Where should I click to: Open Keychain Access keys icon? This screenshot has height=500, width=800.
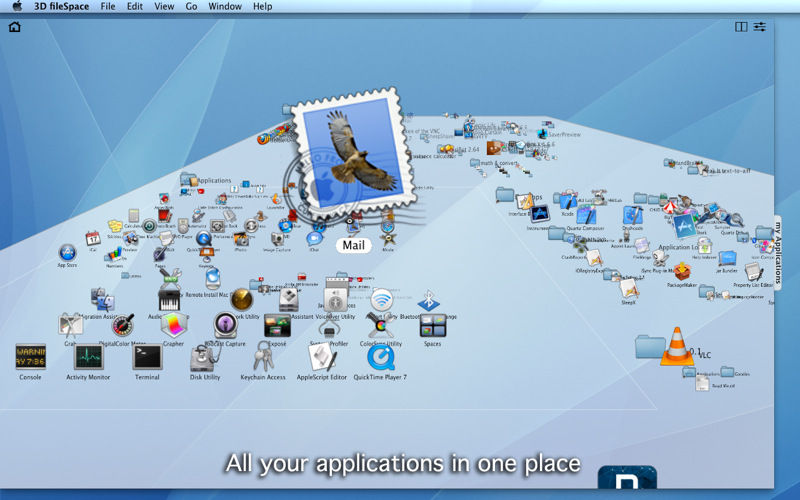click(263, 356)
